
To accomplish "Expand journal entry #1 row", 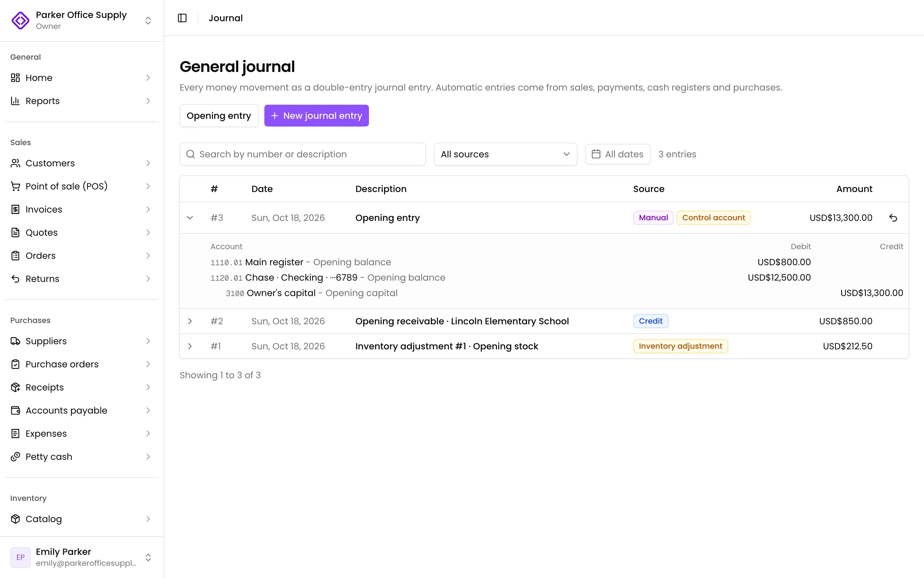I will [190, 346].
